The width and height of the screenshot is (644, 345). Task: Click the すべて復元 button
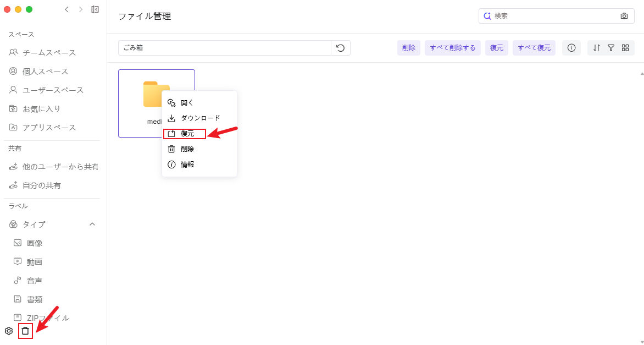534,48
